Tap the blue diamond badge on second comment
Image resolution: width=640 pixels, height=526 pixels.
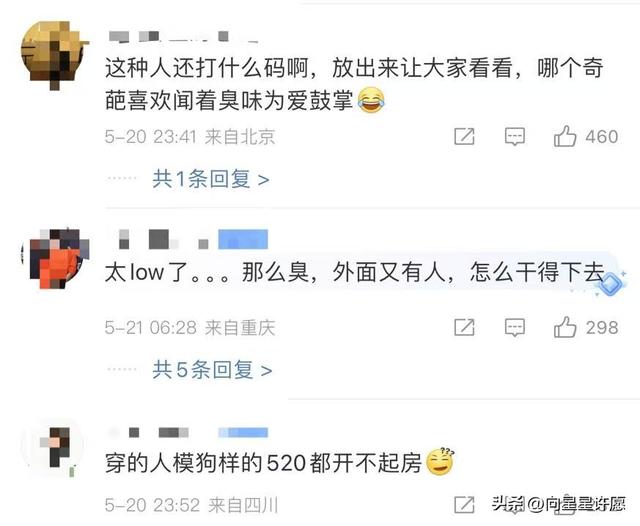(x=610, y=283)
